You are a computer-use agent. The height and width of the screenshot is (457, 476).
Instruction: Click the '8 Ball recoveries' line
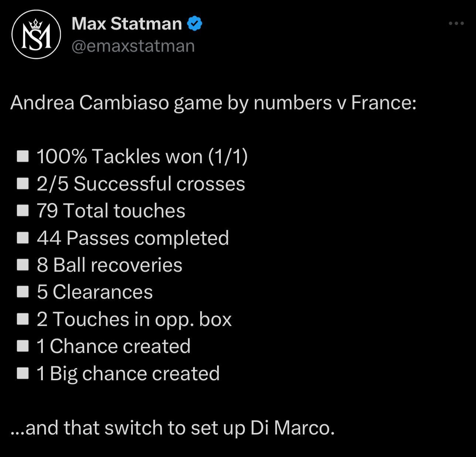(x=109, y=265)
